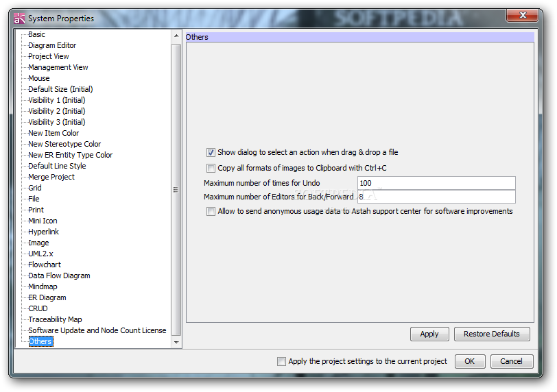
Task: Select Visibility 1 (Initial)
Action: point(57,100)
